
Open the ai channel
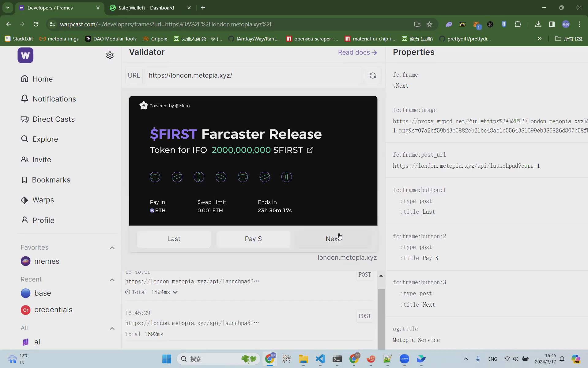click(x=31, y=342)
